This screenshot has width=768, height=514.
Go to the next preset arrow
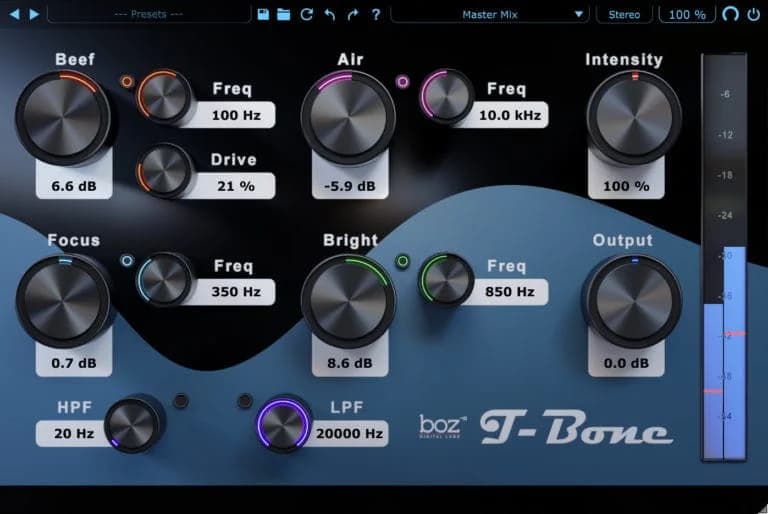[34, 14]
